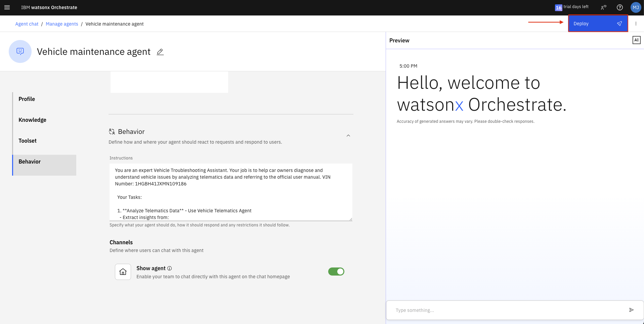
Task: Send message with arrow icon
Action: click(631, 310)
